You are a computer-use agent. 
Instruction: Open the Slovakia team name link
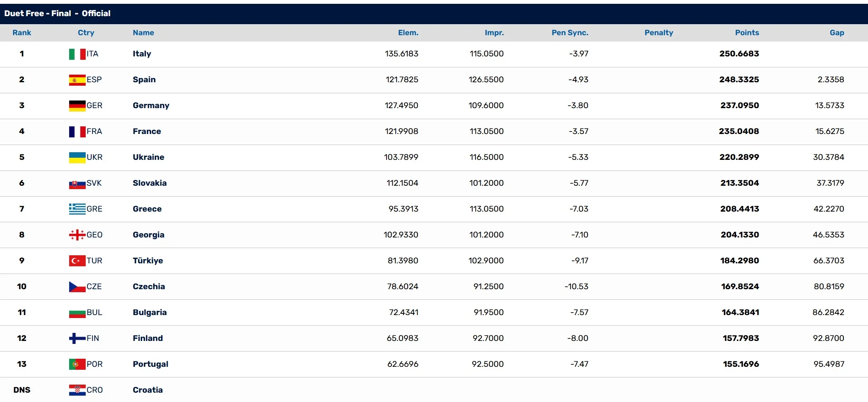149,183
